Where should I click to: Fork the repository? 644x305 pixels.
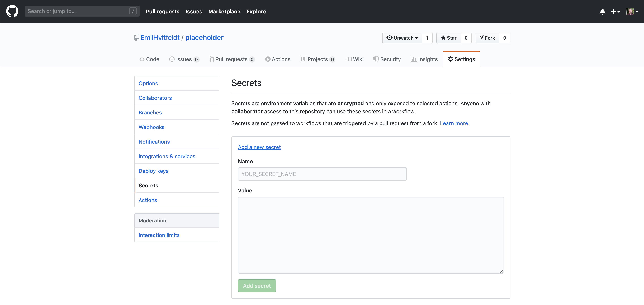coord(487,38)
